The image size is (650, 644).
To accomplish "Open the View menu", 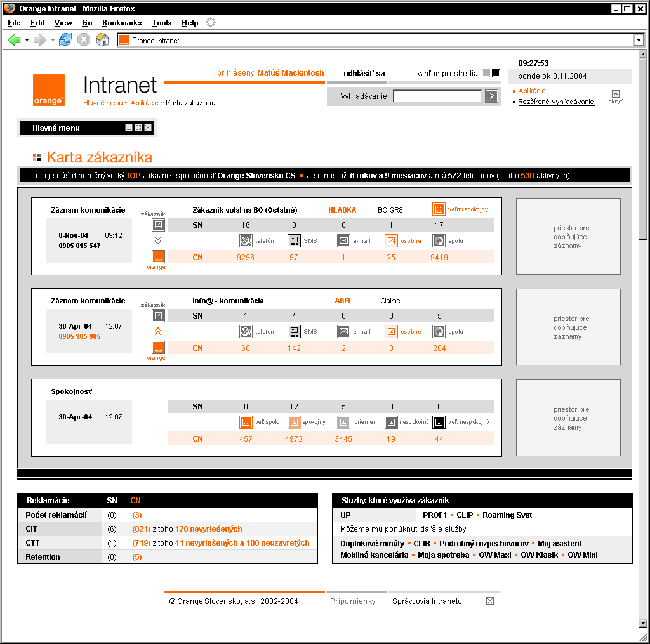I will tap(63, 23).
